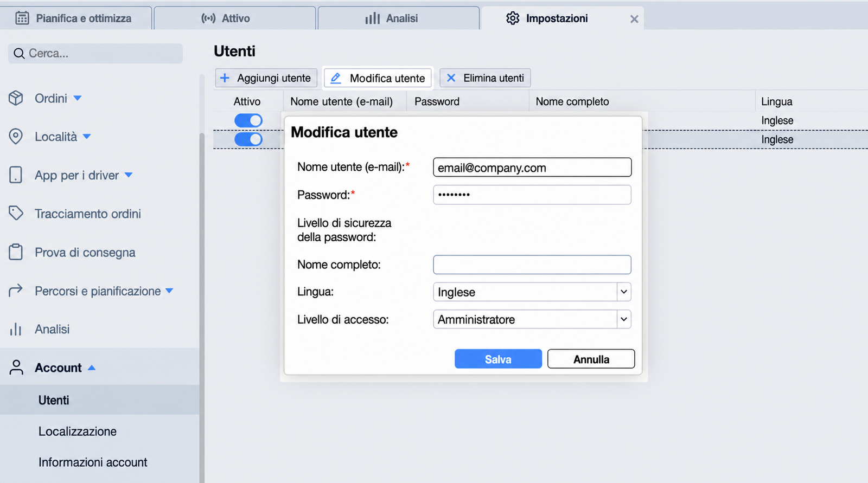
Task: Expand the App per i driver arrow
Action: 129,175
